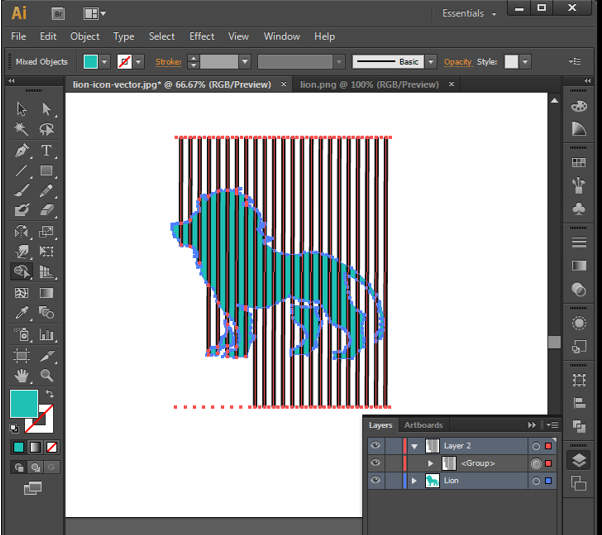
Task: Switch to the Artboards panel tab
Action: [423, 425]
